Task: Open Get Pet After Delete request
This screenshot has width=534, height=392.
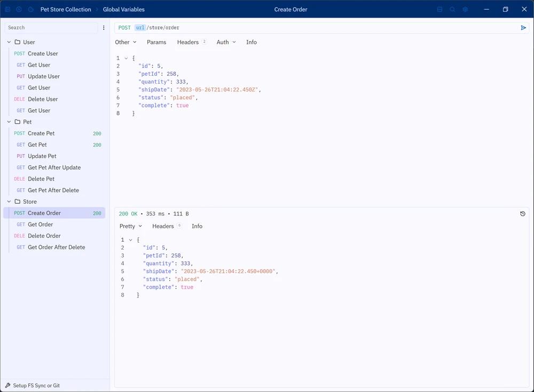Action: (54, 190)
